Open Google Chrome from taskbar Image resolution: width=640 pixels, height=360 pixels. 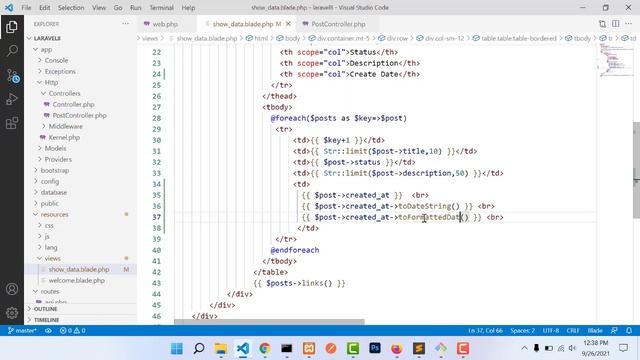point(265,349)
